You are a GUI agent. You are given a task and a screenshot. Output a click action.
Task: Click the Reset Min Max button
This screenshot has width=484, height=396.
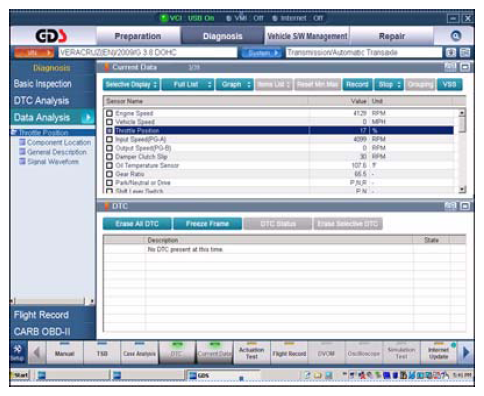(x=317, y=84)
